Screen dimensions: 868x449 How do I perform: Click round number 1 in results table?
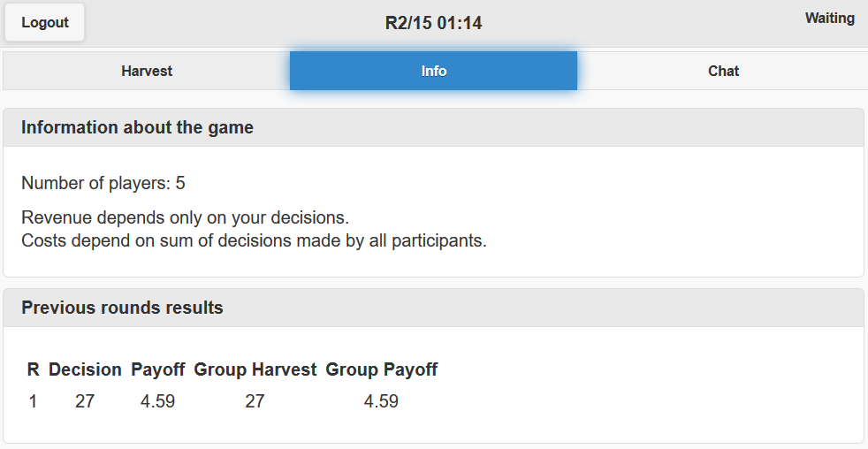pos(34,401)
